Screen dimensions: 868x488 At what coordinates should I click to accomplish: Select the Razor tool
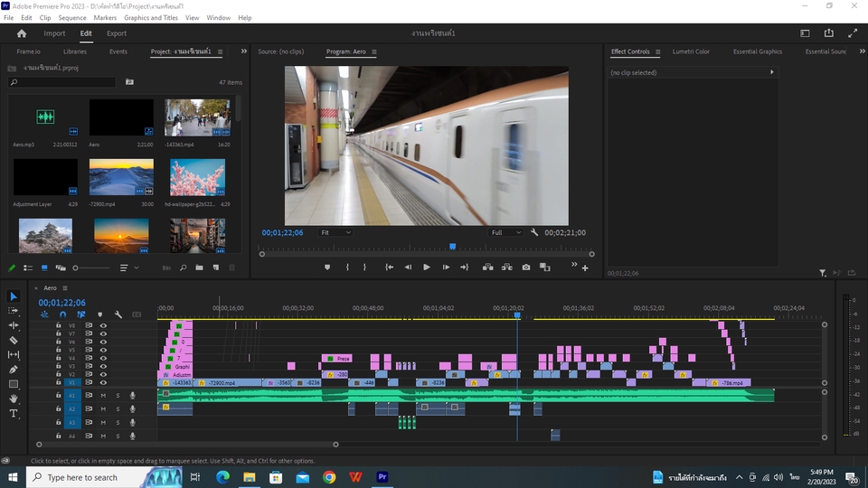point(14,341)
